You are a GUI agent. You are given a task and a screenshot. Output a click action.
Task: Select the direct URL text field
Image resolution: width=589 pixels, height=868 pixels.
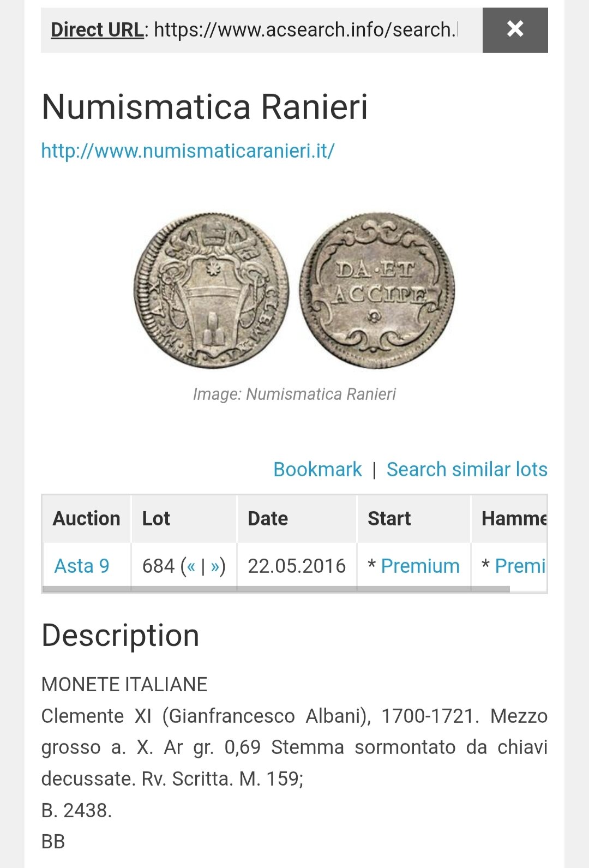[x=305, y=30]
